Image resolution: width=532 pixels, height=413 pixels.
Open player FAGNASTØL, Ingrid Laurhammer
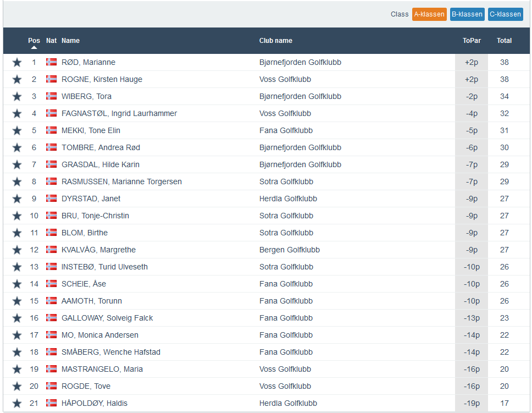[119, 113]
